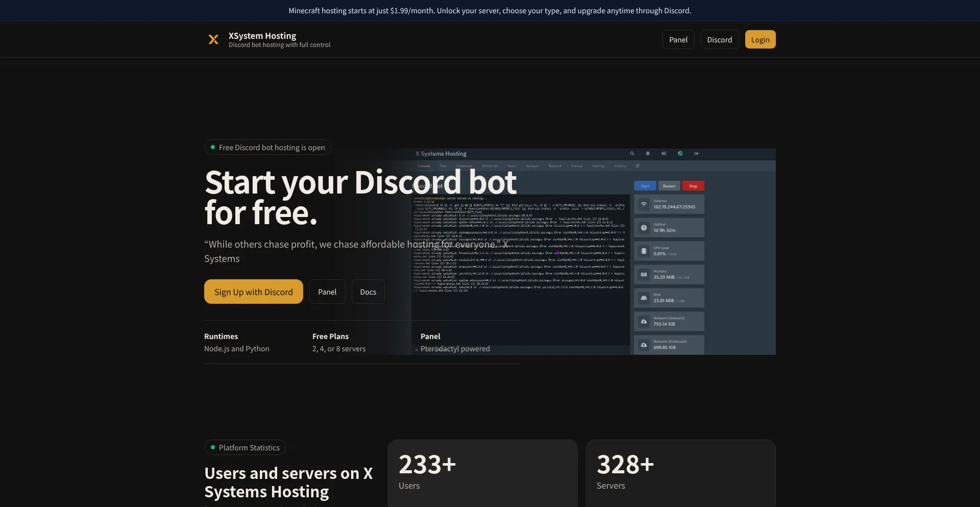Select the Databases tab in panel preview
980x507 pixels.
click(x=464, y=166)
